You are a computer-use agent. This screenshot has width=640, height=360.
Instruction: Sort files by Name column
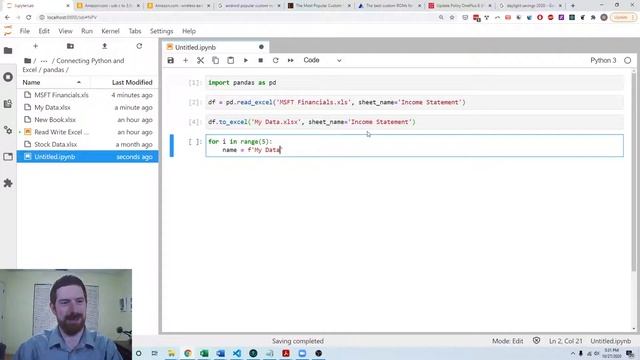click(x=52, y=82)
